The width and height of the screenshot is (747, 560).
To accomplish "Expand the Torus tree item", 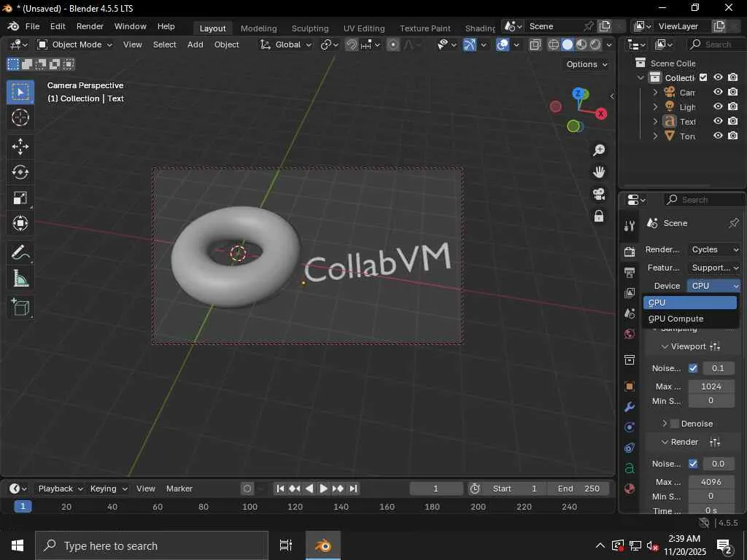I will pos(655,136).
